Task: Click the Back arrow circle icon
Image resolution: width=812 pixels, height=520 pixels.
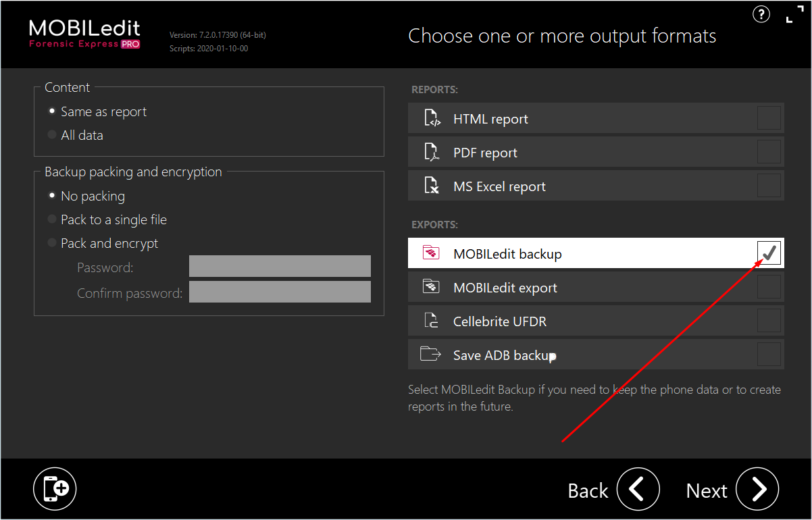Action: pos(638,489)
